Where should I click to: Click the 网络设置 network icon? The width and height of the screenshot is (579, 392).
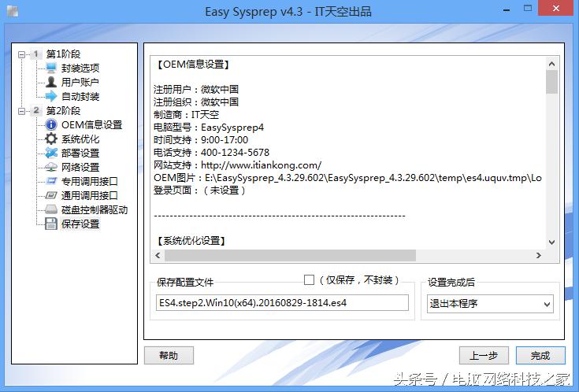pyautogui.click(x=51, y=168)
